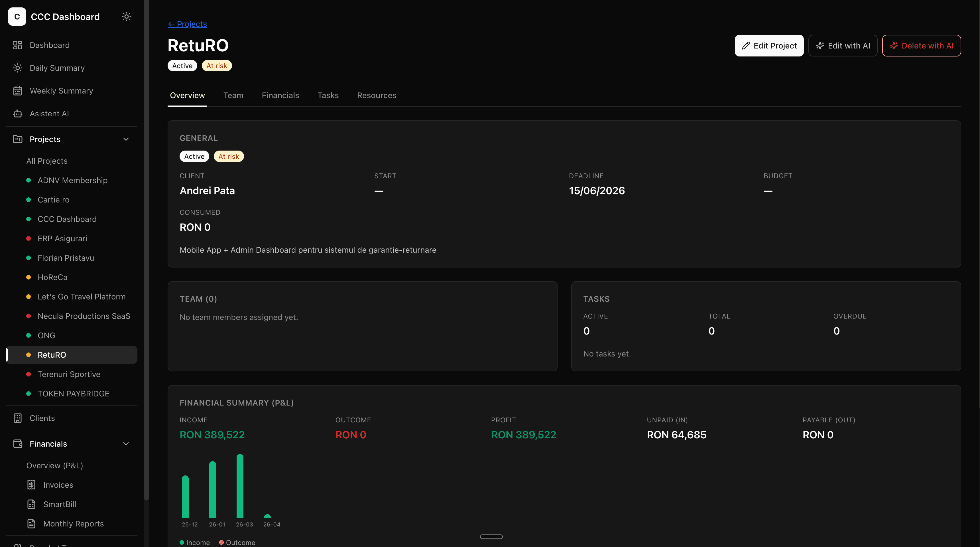Viewport: 980px width, 547px height.
Task: Click the green dot beside TOKEN PAYBRIDGE
Action: [28, 394]
